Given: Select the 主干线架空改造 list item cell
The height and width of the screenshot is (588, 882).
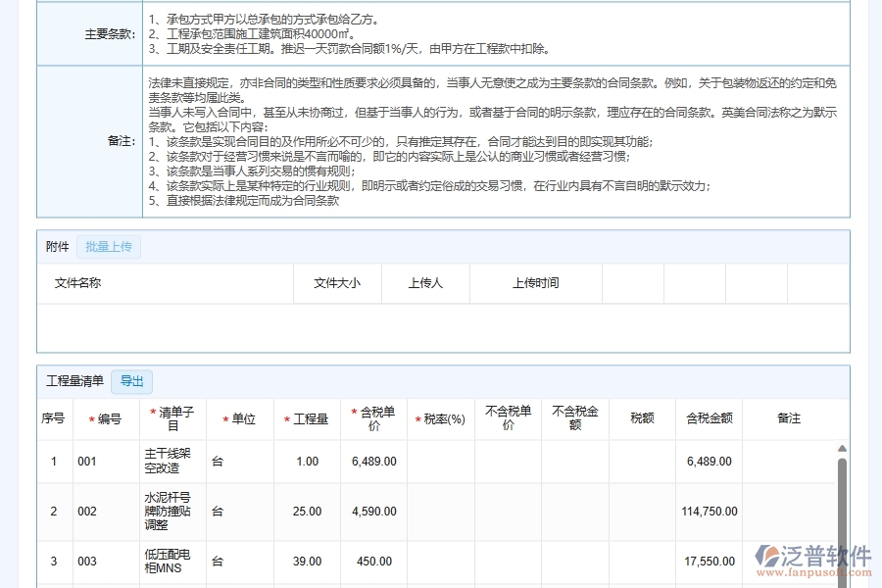Looking at the screenshot, I should click(171, 461).
